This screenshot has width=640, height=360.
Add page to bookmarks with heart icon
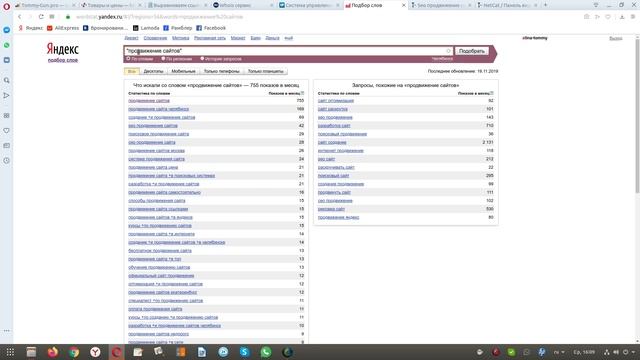click(608, 17)
